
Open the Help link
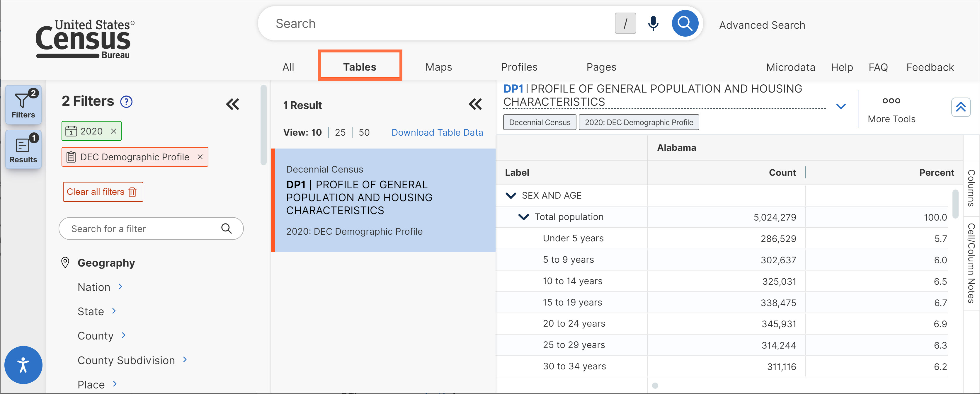point(841,67)
